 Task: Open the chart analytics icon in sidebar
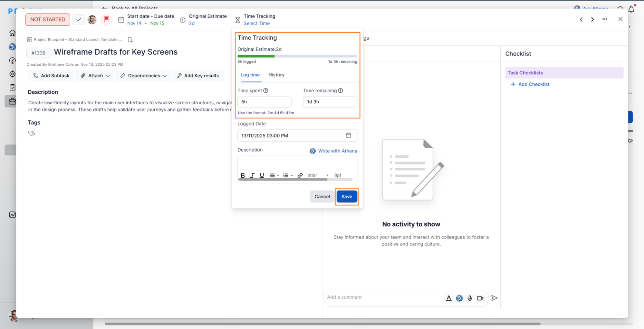pyautogui.click(x=12, y=215)
